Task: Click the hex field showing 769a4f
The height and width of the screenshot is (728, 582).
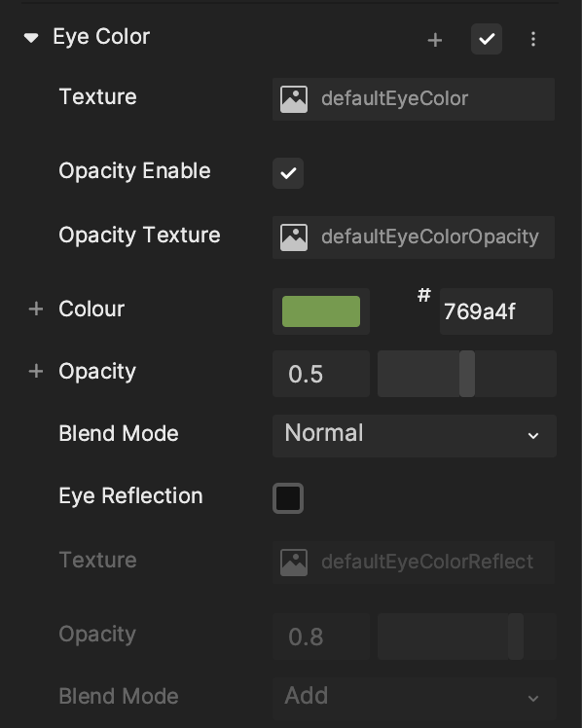Action: coord(496,311)
